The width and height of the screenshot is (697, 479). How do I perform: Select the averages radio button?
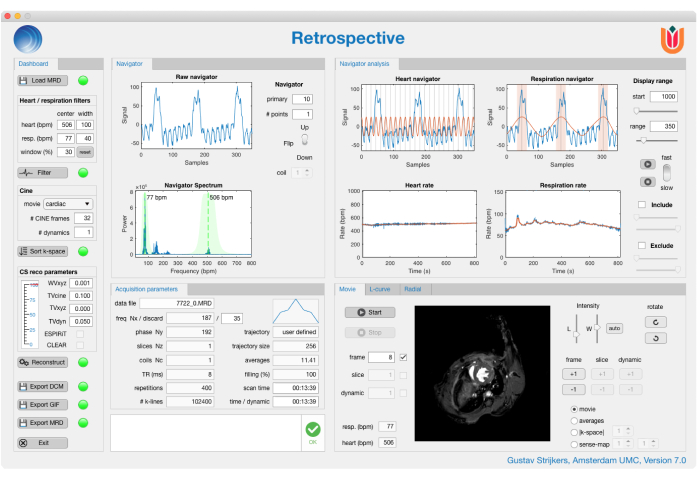tap(574, 420)
